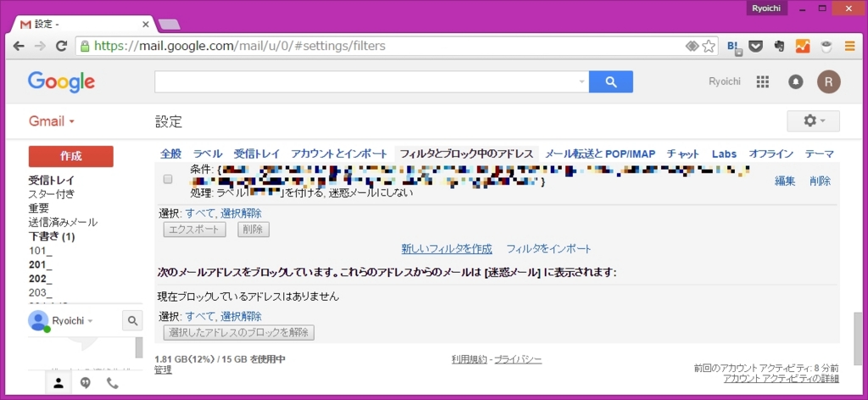Image resolution: width=868 pixels, height=400 pixels.
Task: Click the coffee cup extension icon
Action: point(826,47)
